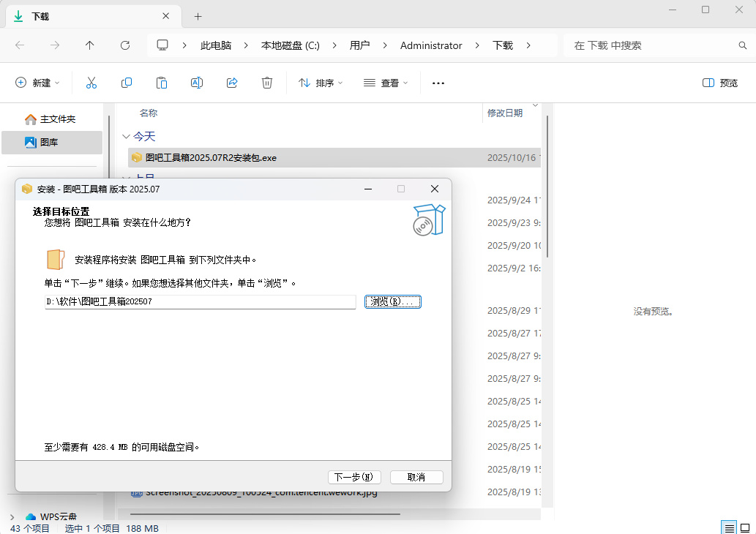Image resolution: width=756 pixels, height=534 pixels.
Task: Click the PC monitor icon in address bar
Action: point(162,45)
